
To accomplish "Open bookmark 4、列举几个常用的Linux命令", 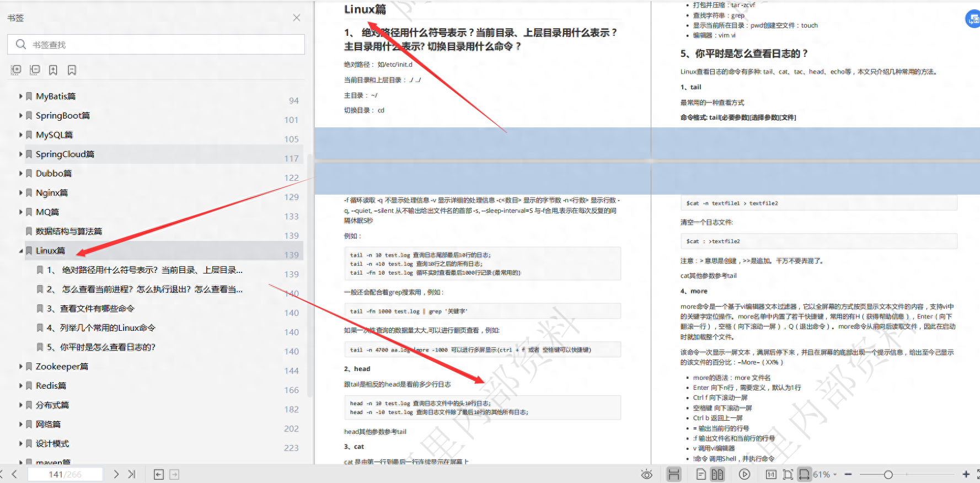I will coord(101,328).
